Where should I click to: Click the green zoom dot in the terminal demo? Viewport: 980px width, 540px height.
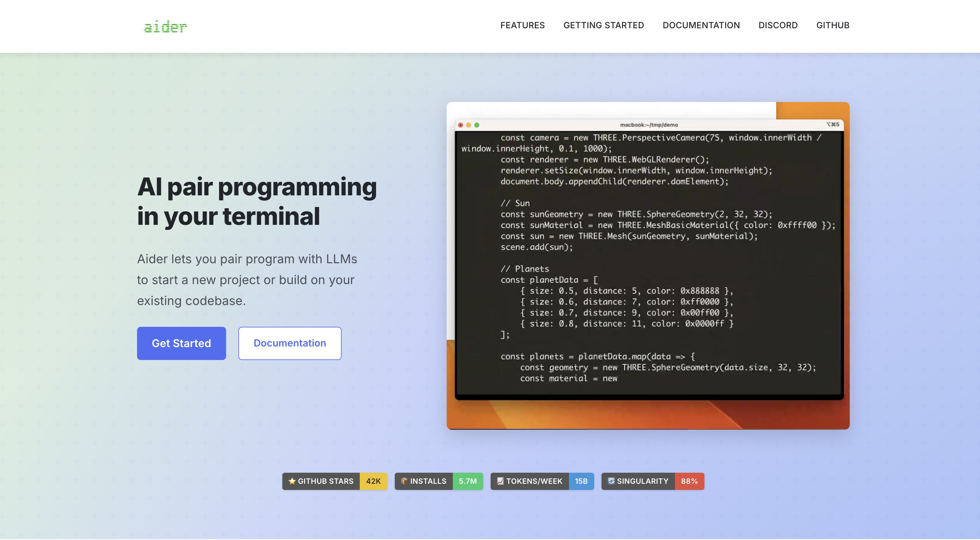click(477, 125)
